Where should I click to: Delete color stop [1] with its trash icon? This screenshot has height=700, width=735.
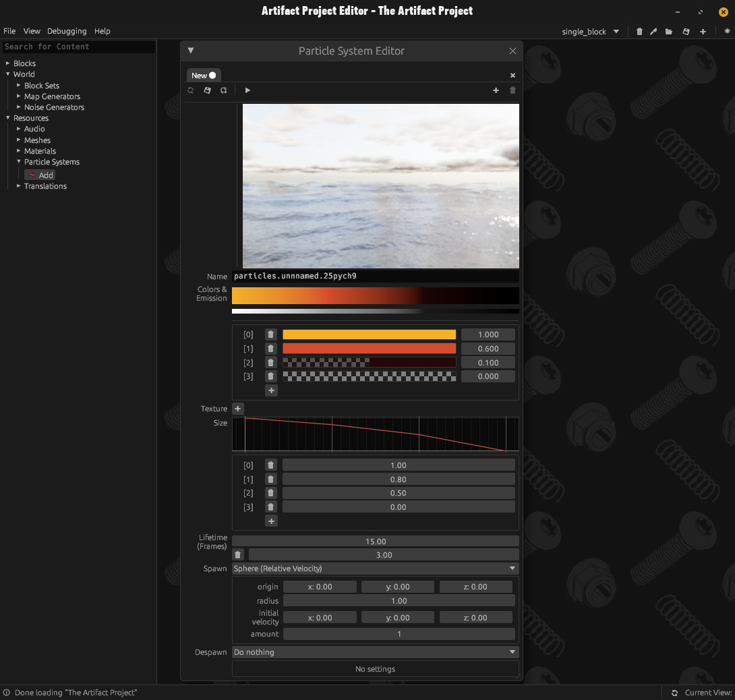pyautogui.click(x=270, y=349)
